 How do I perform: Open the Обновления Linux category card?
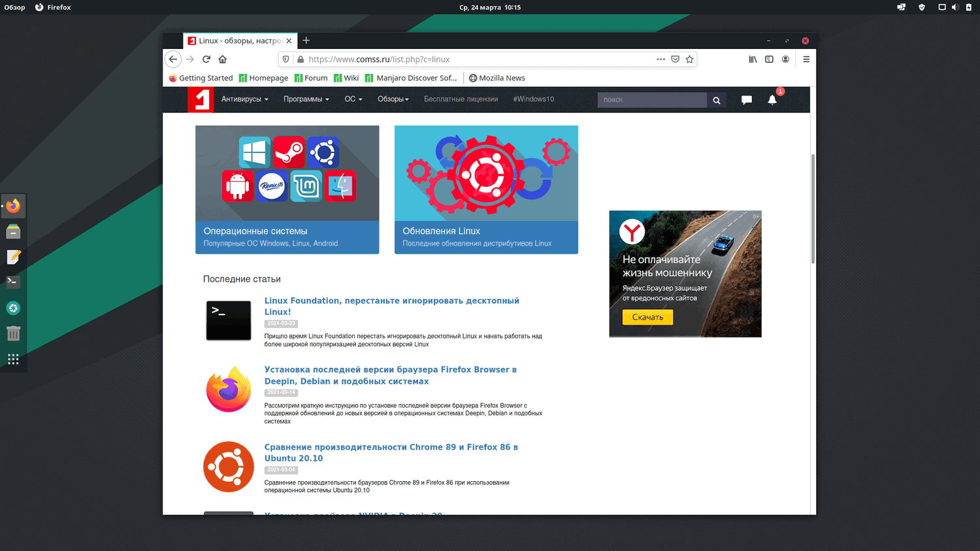pyautogui.click(x=486, y=190)
